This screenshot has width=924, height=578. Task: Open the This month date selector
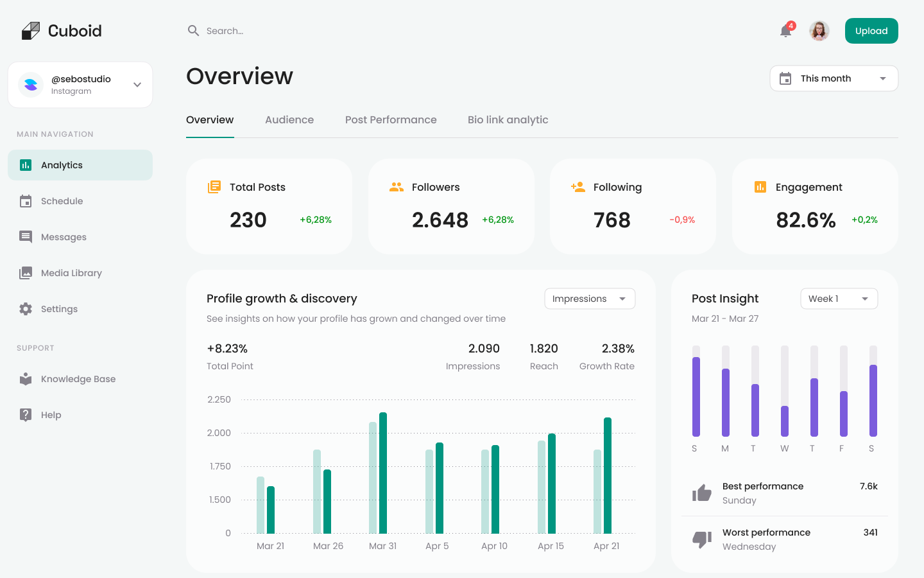[x=834, y=78]
